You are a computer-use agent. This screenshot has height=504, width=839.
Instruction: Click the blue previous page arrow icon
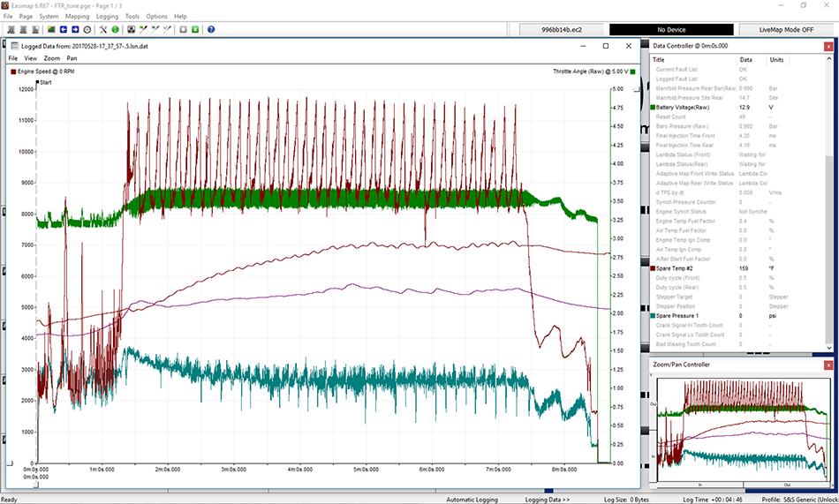(64, 29)
